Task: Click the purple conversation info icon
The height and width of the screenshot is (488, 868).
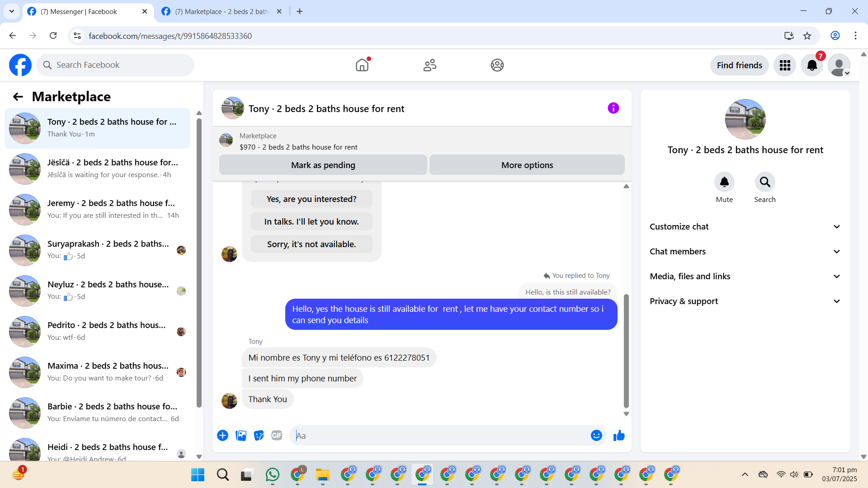Action: pyautogui.click(x=613, y=108)
